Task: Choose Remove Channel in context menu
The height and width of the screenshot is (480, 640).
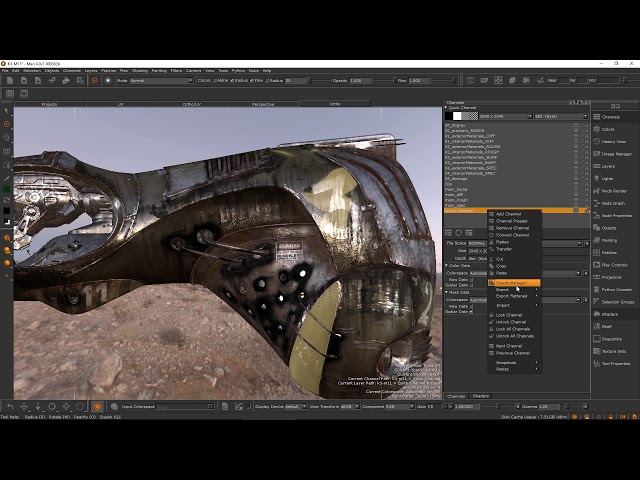Action: click(514, 228)
